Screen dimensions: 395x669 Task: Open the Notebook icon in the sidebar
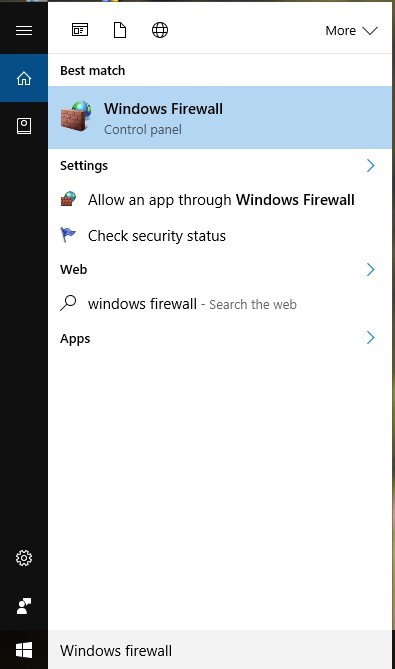(24, 126)
